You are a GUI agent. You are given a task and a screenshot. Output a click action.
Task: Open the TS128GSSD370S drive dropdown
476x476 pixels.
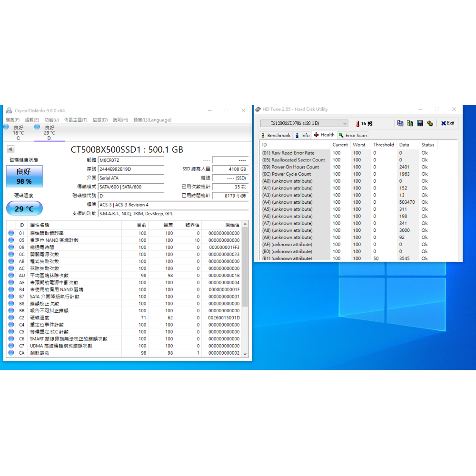304,123
